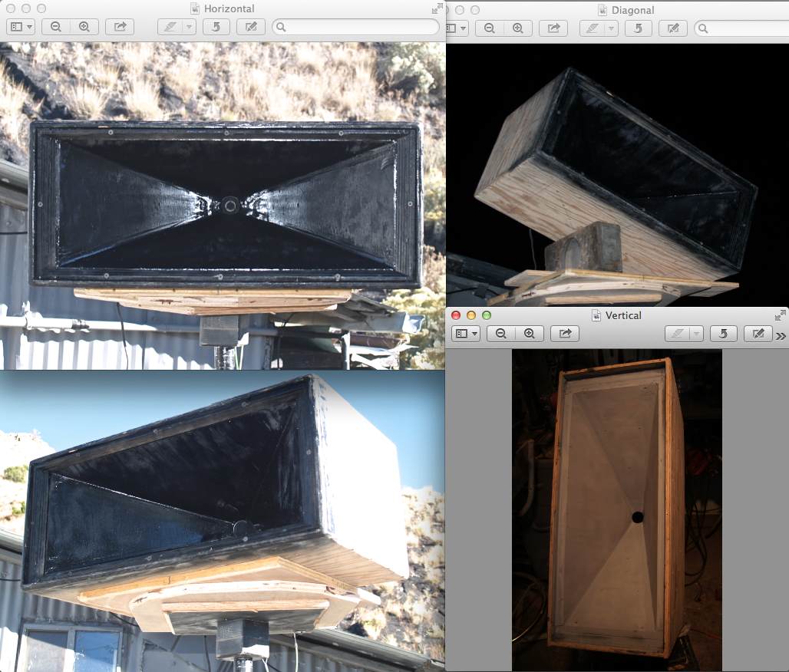Rotate the image in the Diagonal window
The height and width of the screenshot is (672, 789).
(x=638, y=28)
